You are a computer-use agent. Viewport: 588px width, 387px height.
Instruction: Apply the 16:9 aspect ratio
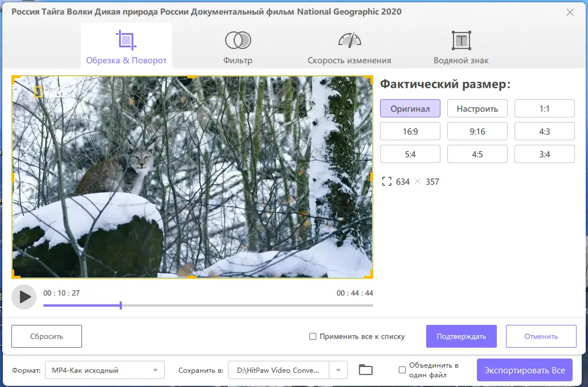(410, 131)
